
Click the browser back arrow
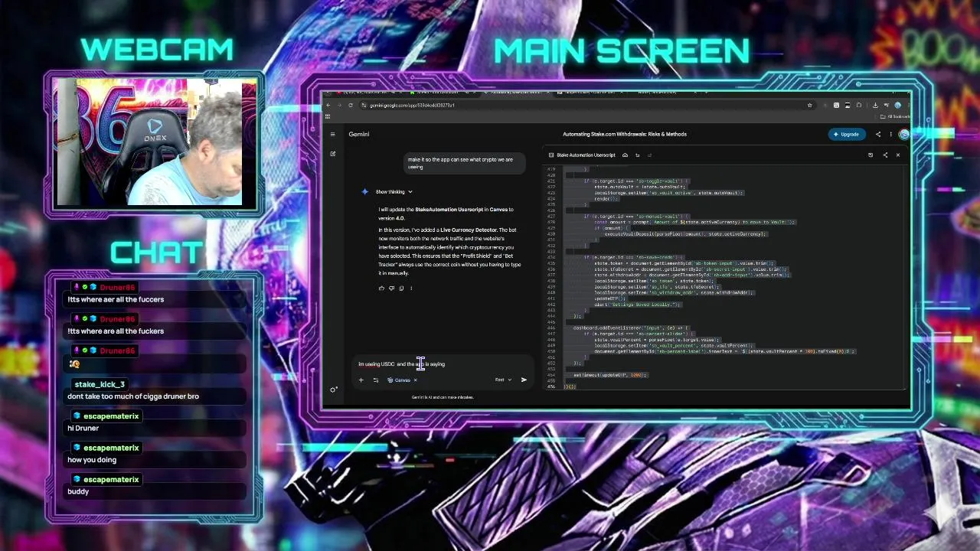click(x=328, y=105)
